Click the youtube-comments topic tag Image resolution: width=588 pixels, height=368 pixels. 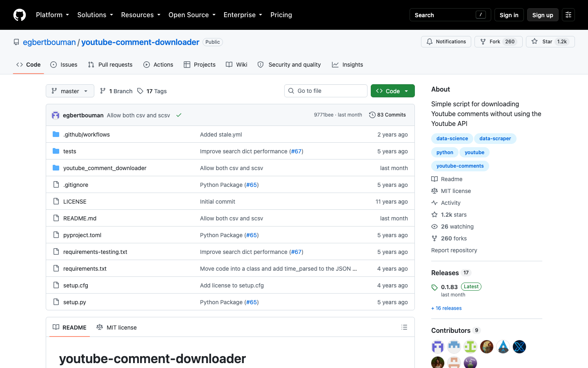point(460,166)
